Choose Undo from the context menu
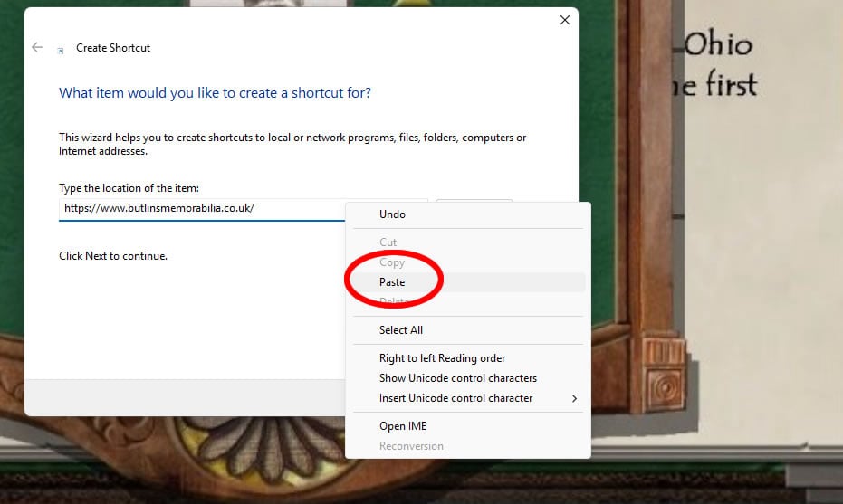Viewport: 843px width, 504px height. point(392,214)
